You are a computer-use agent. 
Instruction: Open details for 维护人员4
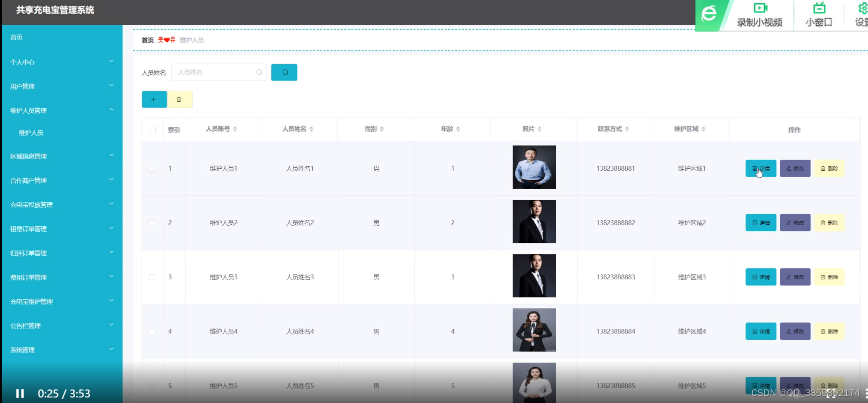click(x=761, y=331)
